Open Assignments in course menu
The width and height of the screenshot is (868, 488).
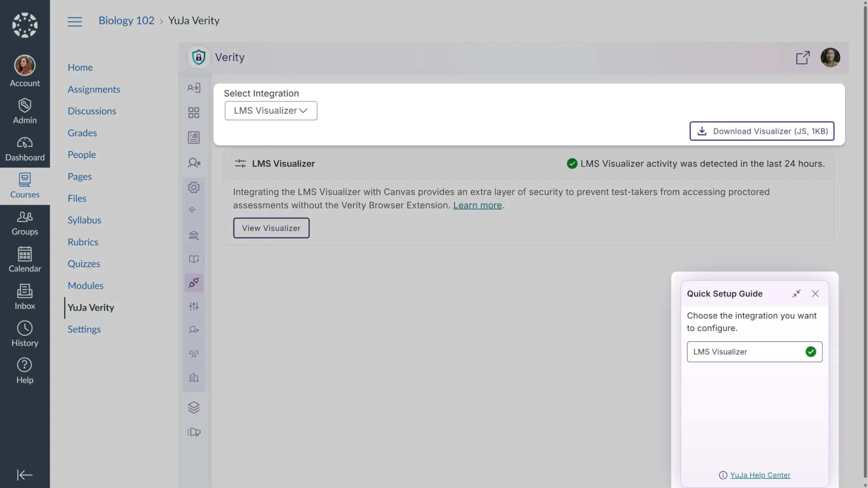(94, 89)
